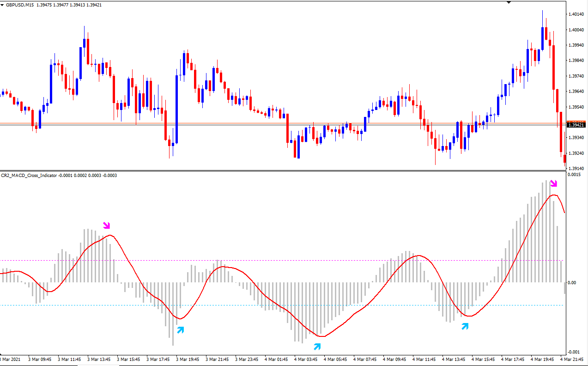Click the 4 Mar 07:45 time label

click(365, 359)
